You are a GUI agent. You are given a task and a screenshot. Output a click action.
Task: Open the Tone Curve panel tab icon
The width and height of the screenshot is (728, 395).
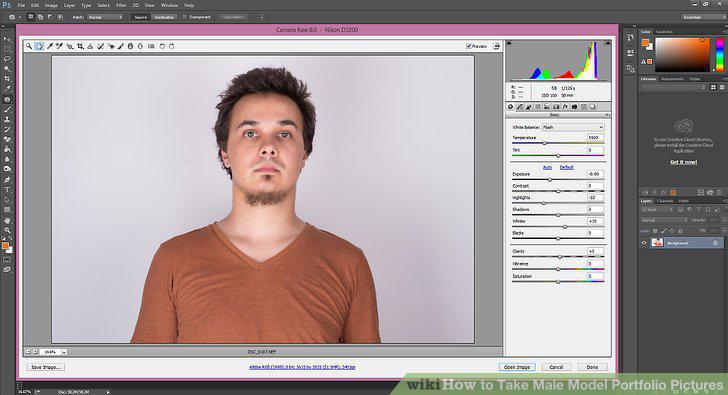click(x=520, y=107)
